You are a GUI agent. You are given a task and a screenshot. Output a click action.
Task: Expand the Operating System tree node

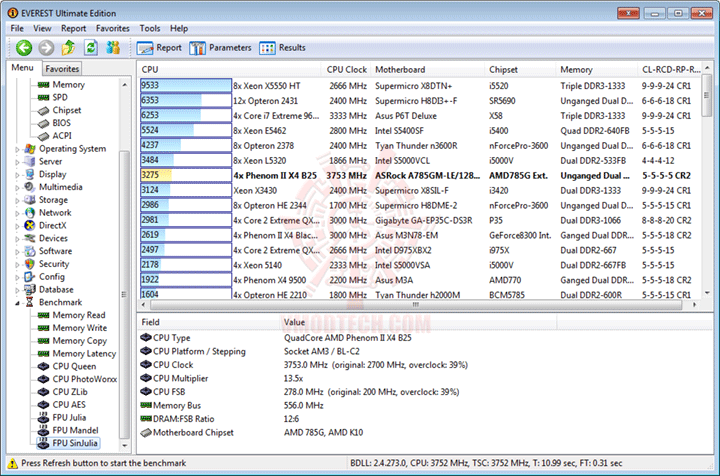(x=17, y=150)
